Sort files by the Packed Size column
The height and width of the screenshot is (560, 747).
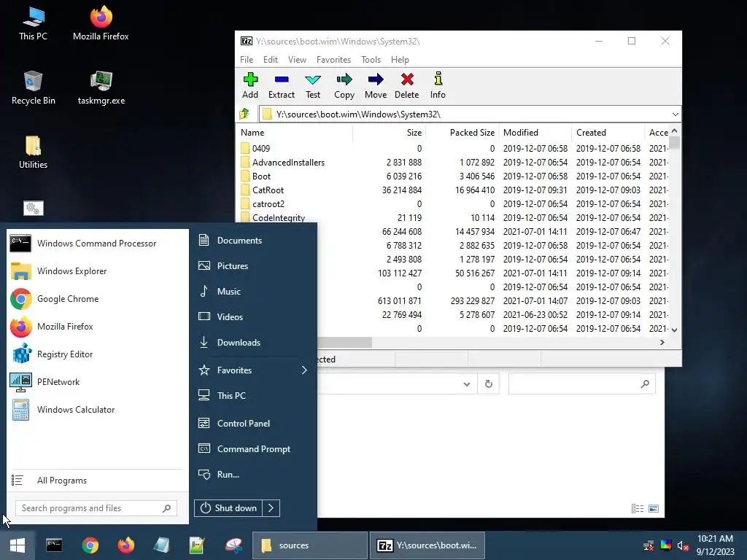462,133
